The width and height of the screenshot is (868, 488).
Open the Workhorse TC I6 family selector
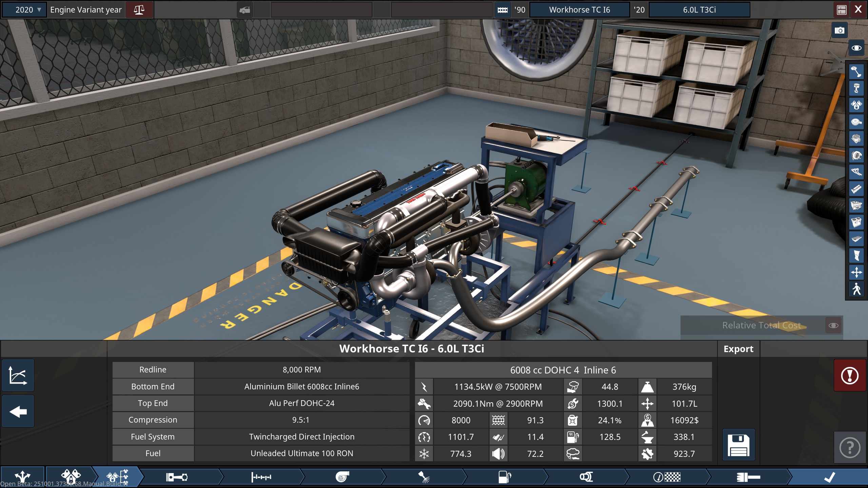click(579, 9)
